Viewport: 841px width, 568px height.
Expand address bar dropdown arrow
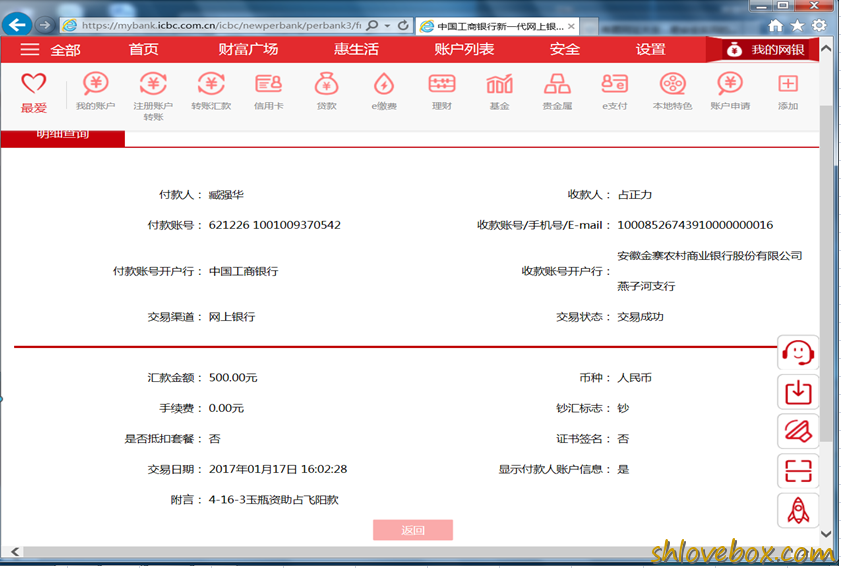click(x=387, y=26)
